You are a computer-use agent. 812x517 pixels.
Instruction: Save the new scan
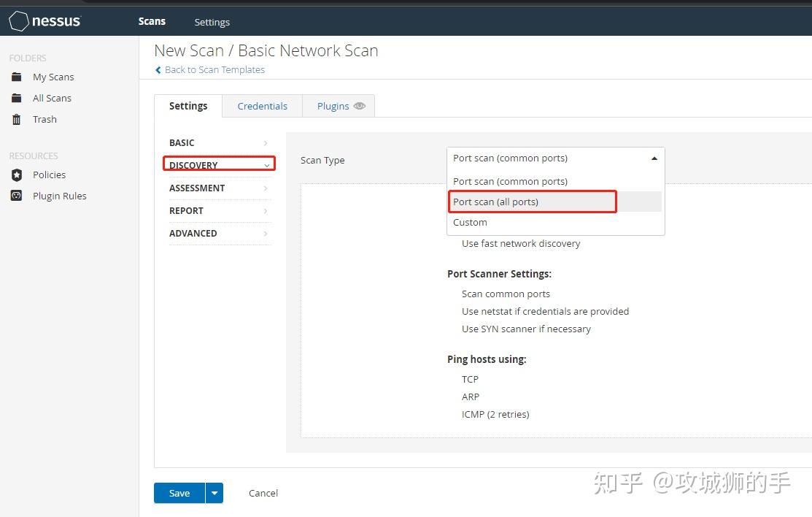click(x=179, y=493)
